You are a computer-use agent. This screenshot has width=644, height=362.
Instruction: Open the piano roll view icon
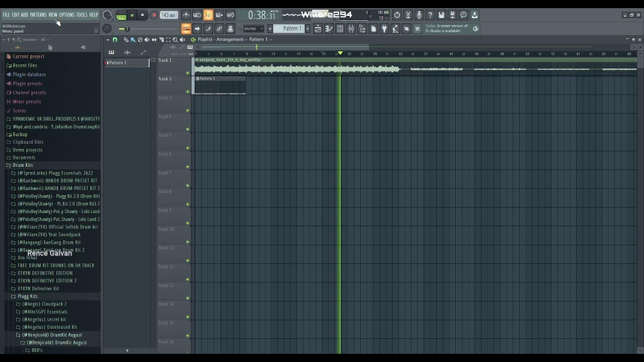point(329,29)
